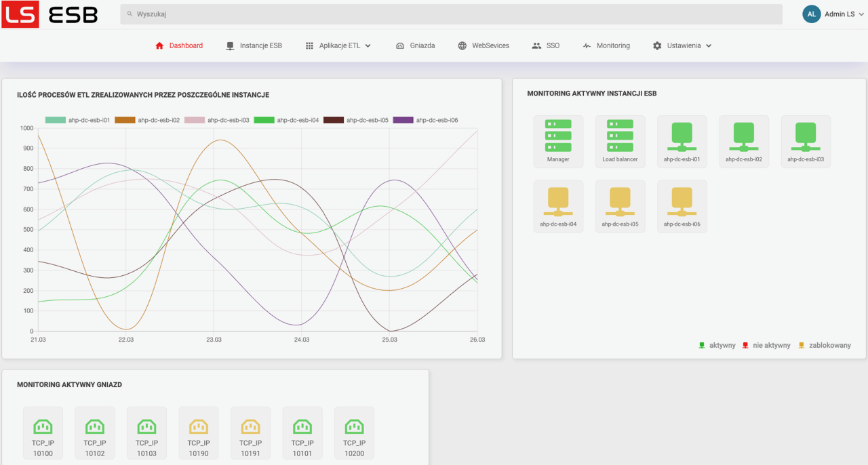Click the LS ESB logo
The height and width of the screenshot is (465, 868).
pyautogui.click(x=50, y=14)
